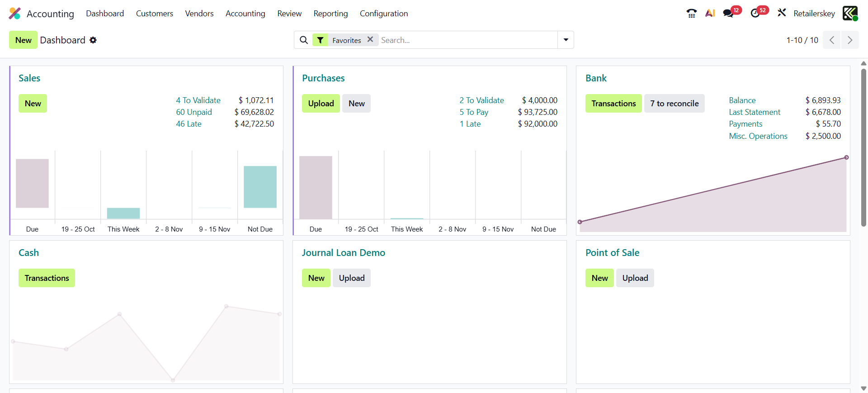This screenshot has height=393, width=868.
Task: Click the 7 to reconcile button
Action: [674, 104]
